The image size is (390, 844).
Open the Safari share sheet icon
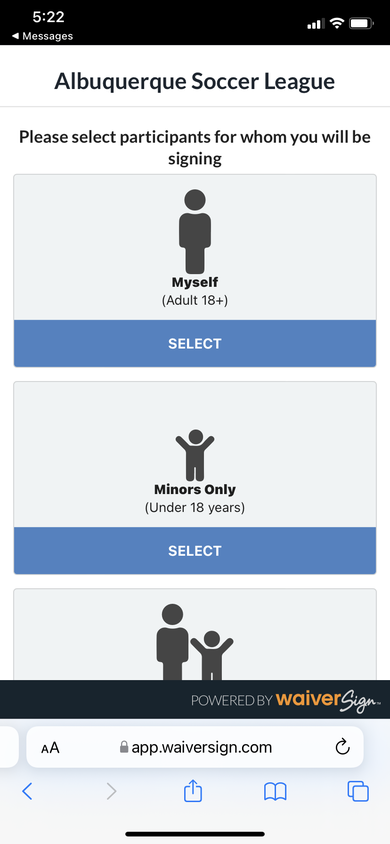[x=193, y=791]
